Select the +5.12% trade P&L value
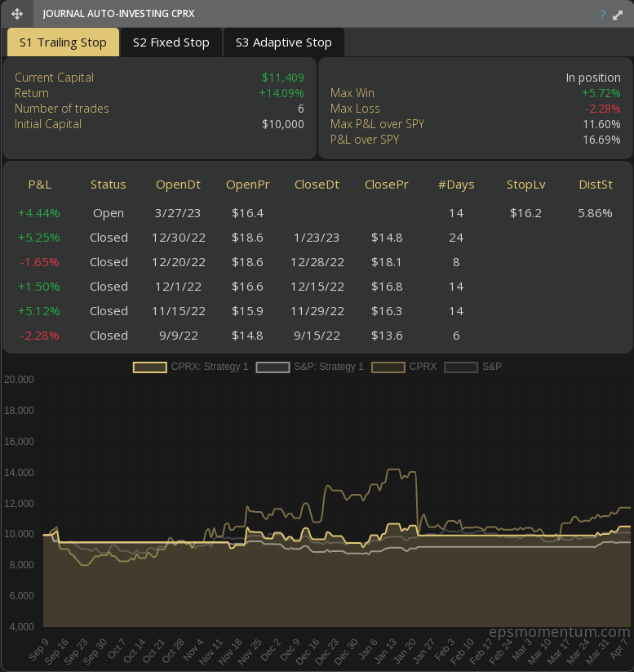 click(x=39, y=311)
